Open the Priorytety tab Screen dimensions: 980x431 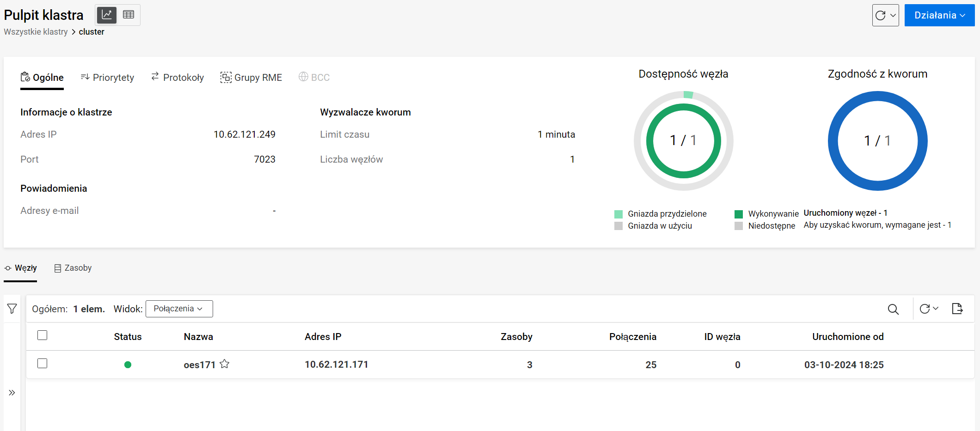107,77
